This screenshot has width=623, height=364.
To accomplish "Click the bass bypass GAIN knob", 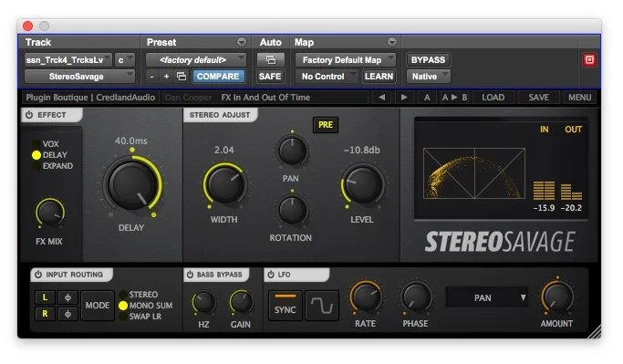I will click(241, 303).
